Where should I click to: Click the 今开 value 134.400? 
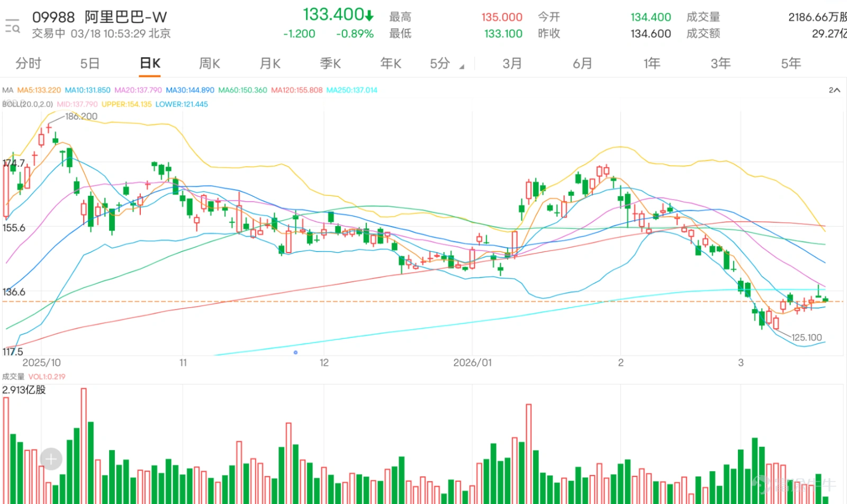click(651, 17)
